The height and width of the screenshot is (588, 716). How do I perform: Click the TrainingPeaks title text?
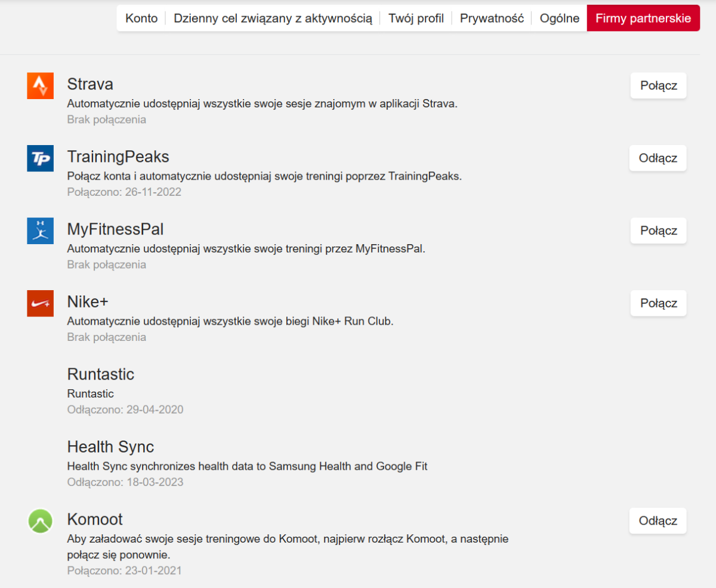(x=118, y=157)
